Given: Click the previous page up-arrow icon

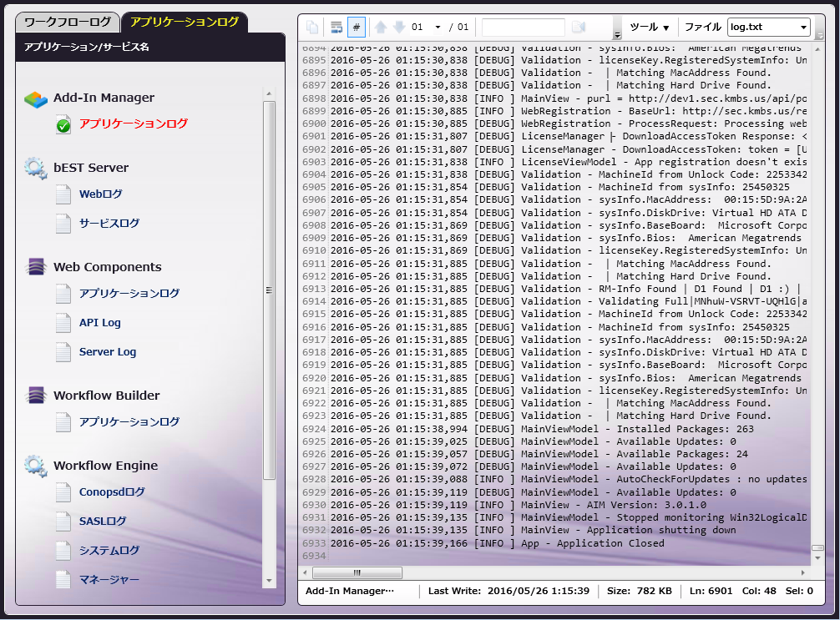Looking at the screenshot, I should [x=381, y=27].
